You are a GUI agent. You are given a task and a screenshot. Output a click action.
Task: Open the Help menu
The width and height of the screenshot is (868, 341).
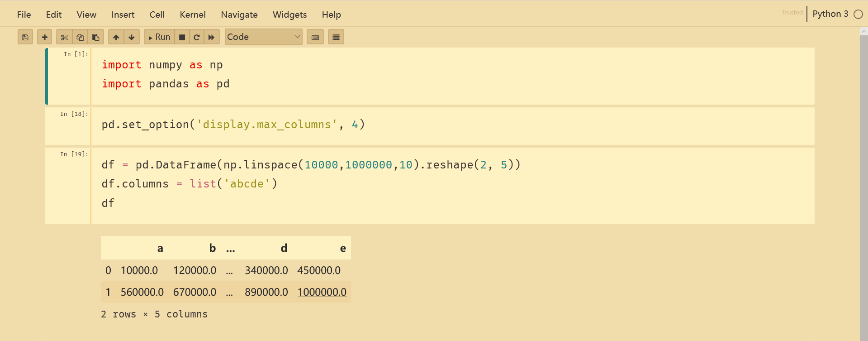(332, 14)
